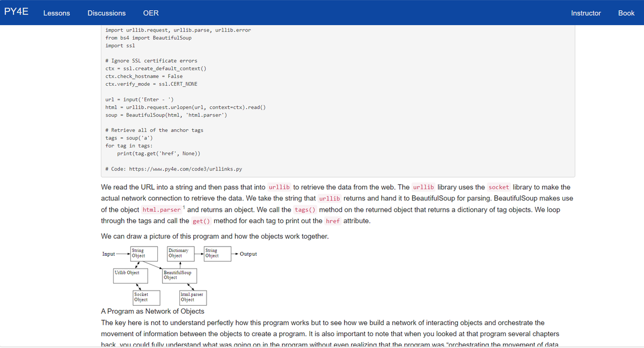Click the "url = input('Enter - ')" line
This screenshot has width=644, height=348.
[x=140, y=99]
